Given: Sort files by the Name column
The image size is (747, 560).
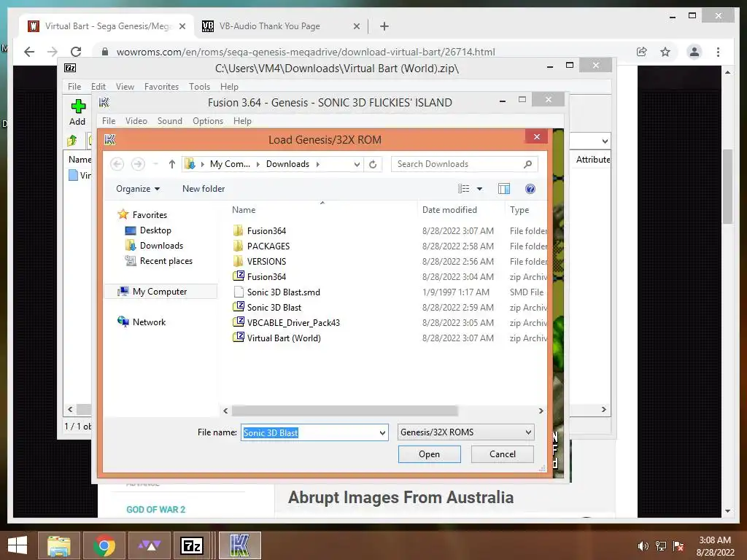Looking at the screenshot, I should (x=244, y=210).
